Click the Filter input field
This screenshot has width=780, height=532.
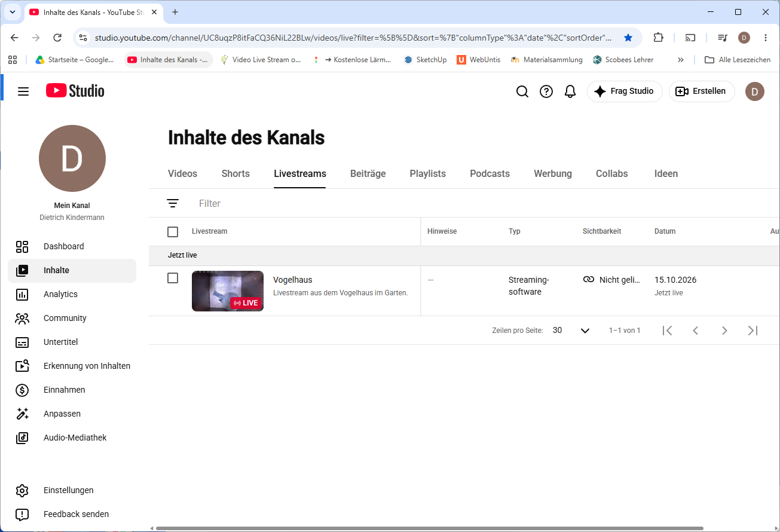coord(484,203)
